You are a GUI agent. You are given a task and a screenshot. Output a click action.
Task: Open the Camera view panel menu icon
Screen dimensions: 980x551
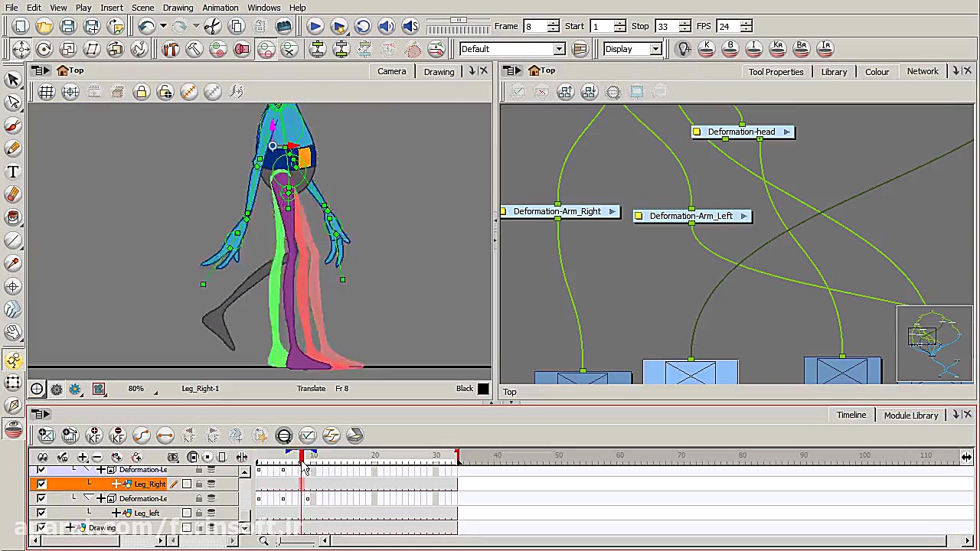pyautogui.click(x=40, y=70)
